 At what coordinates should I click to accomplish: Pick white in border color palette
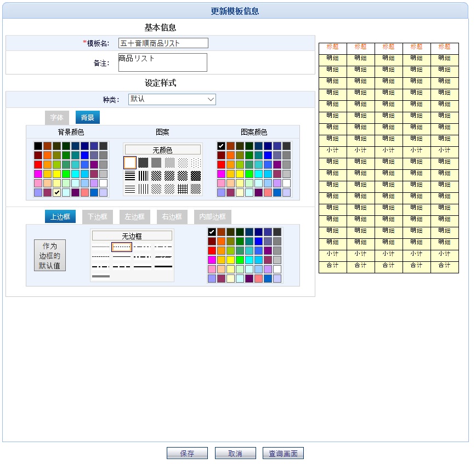(277, 269)
